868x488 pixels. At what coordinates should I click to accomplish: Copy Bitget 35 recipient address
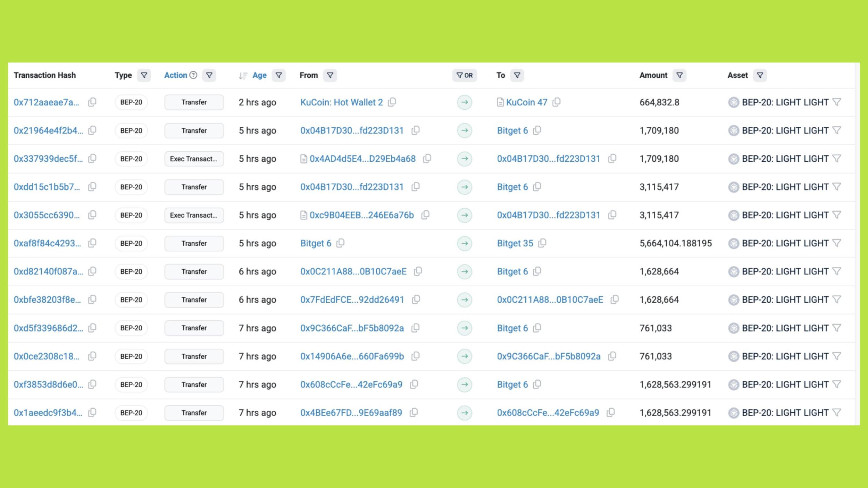tap(542, 243)
